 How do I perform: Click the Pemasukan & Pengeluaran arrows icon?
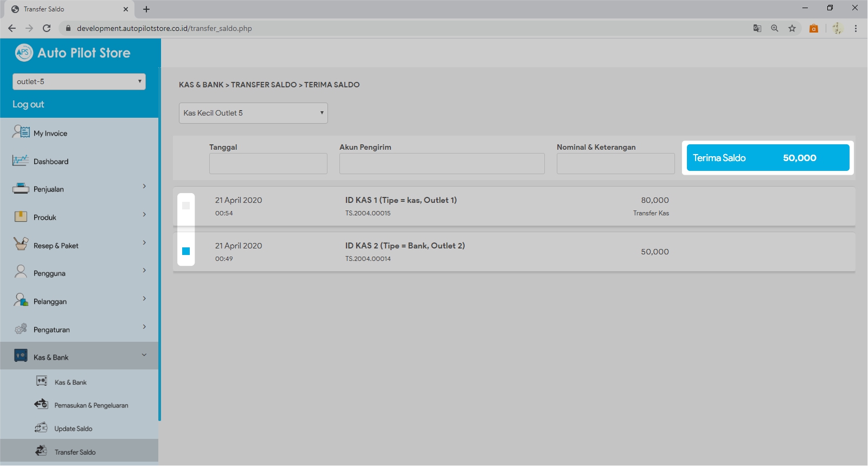click(41, 404)
